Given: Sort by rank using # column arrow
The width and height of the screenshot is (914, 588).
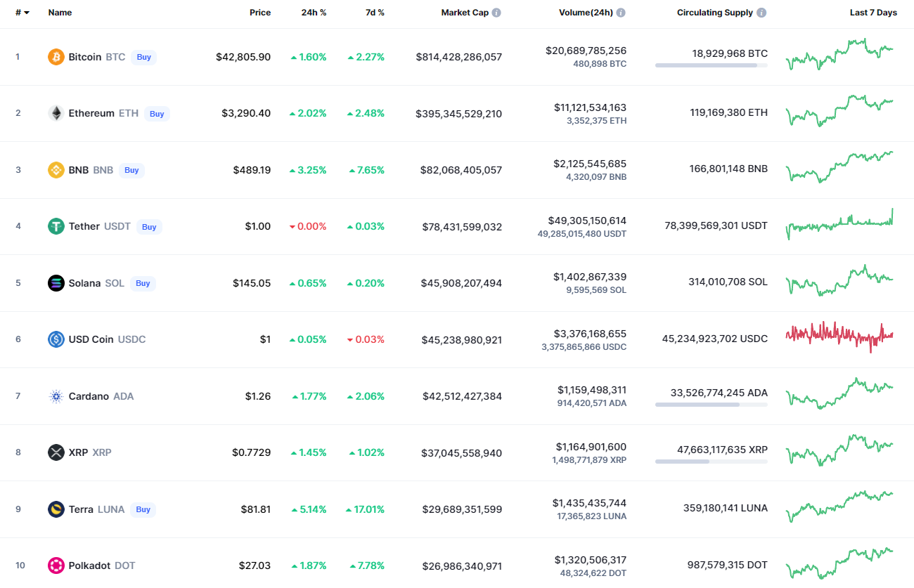Looking at the screenshot, I should [26, 13].
